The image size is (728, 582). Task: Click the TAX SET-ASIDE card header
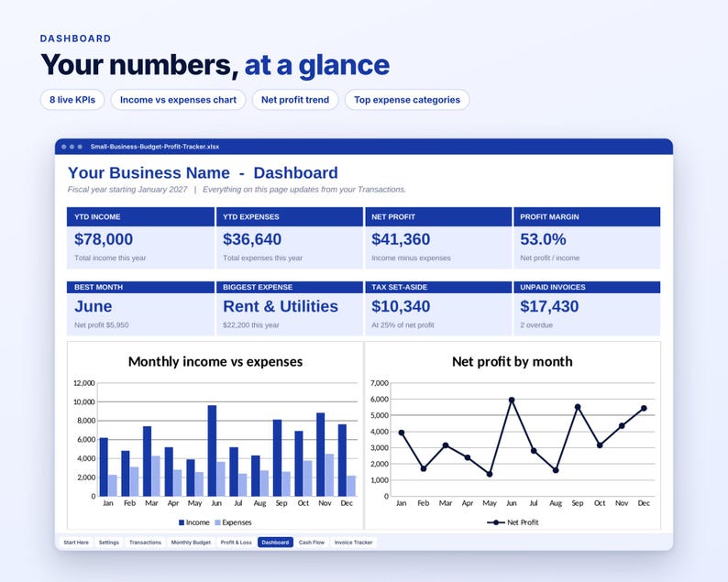[x=438, y=287]
